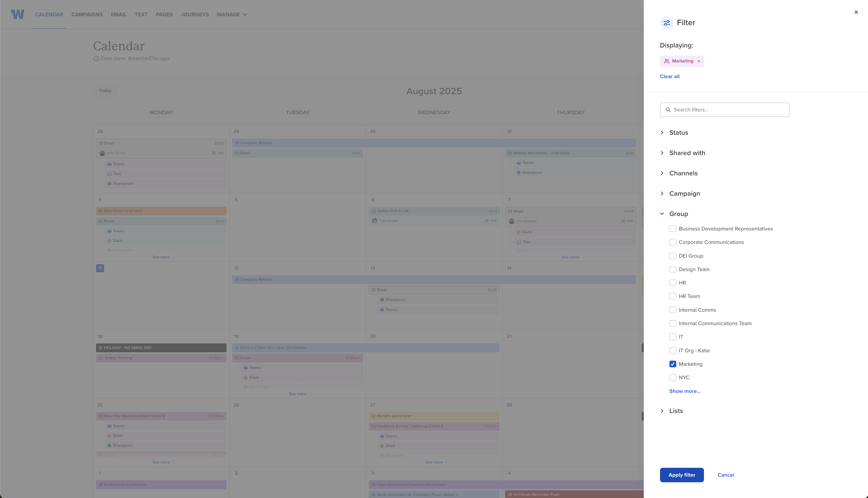Click the Marketing chip group icon

(x=666, y=61)
